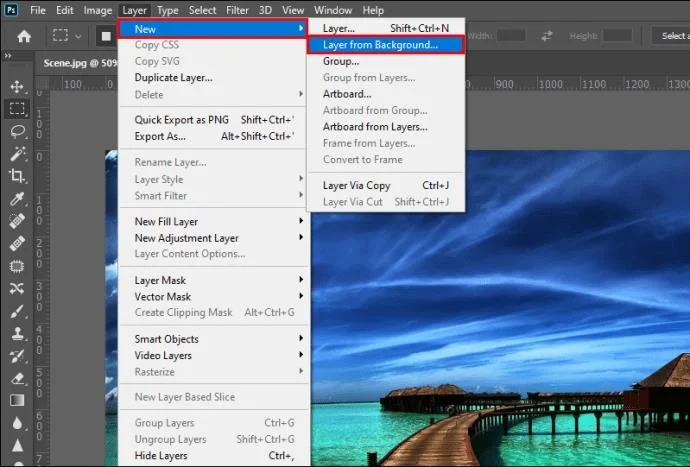Screen dimensions: 690x467
Task: Swap width and height arrows icon
Action: [x=547, y=36]
